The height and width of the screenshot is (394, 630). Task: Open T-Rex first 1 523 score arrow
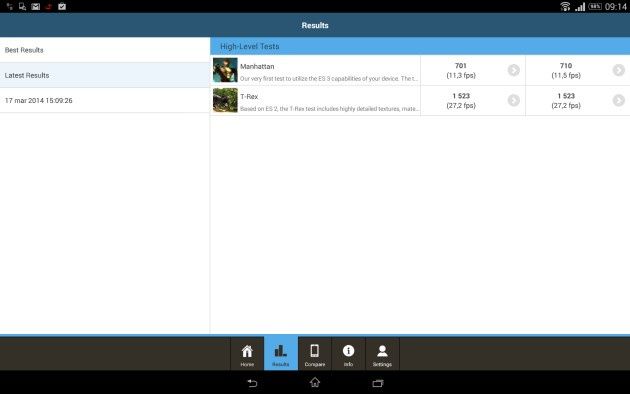tap(513, 100)
